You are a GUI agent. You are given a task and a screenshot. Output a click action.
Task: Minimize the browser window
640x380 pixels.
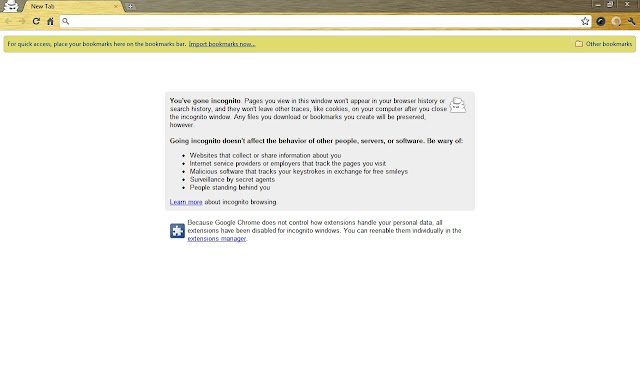click(598, 4)
